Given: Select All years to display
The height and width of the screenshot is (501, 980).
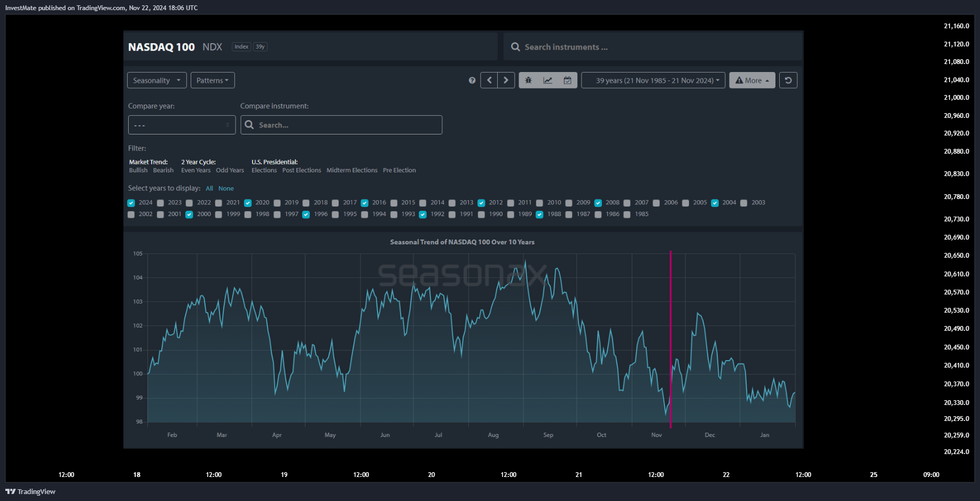Looking at the screenshot, I should (209, 188).
